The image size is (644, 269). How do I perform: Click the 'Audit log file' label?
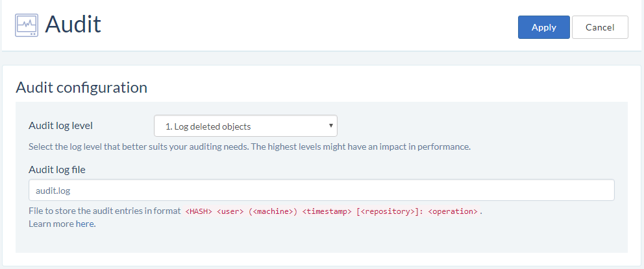57,169
